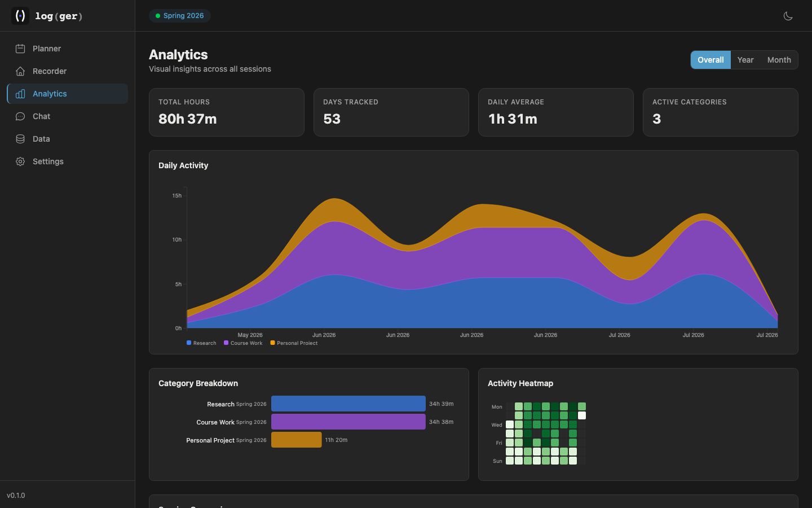Click the 1h 31m daily average value
This screenshot has height=508, width=812.
[x=513, y=119]
